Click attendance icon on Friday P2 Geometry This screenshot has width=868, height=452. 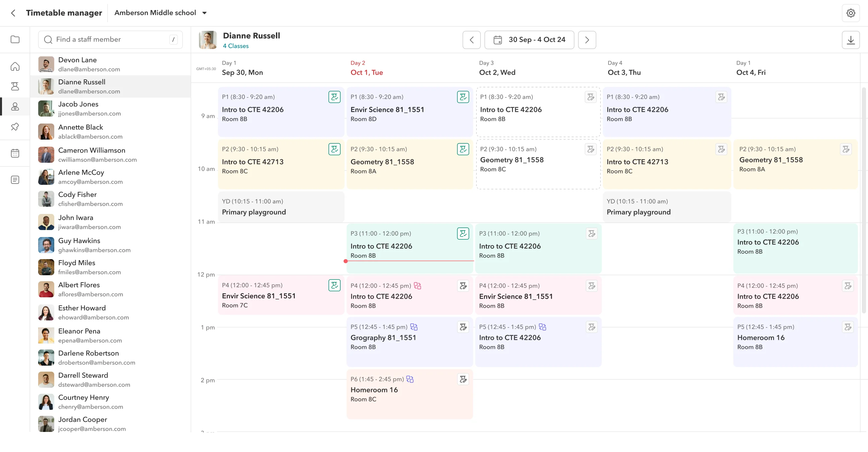[x=846, y=149]
